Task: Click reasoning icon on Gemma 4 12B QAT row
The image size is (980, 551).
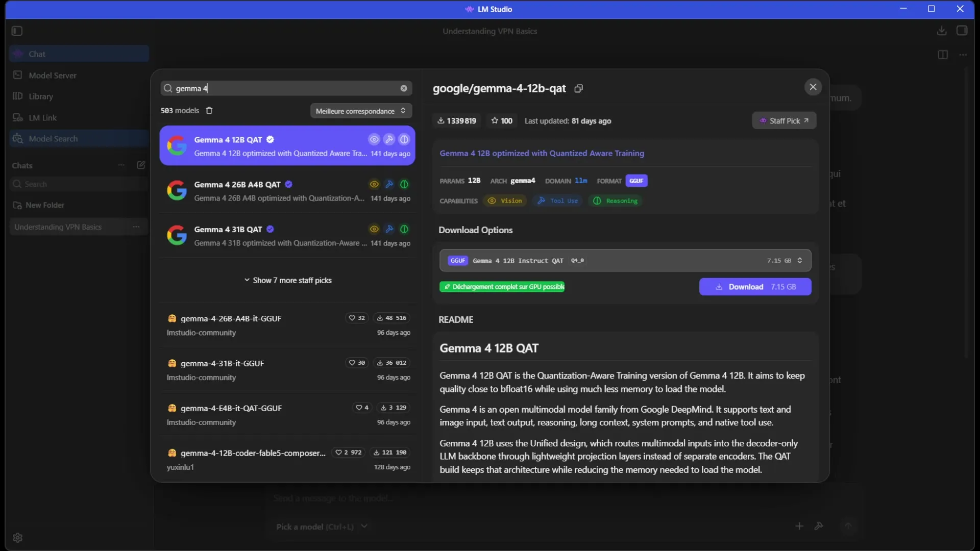Action: pos(404,139)
